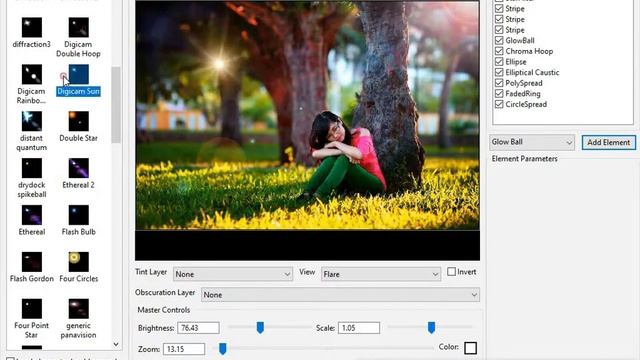Image resolution: width=640 pixels, height=360 pixels.
Task: Select the Elliptical Caustic element name
Action: pyautogui.click(x=532, y=73)
